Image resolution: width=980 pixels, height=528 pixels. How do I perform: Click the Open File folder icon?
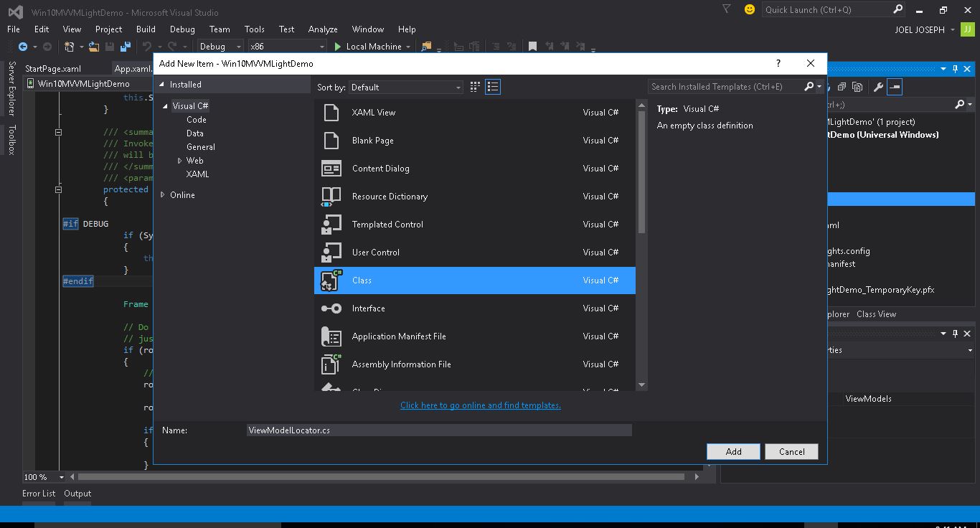click(94, 47)
